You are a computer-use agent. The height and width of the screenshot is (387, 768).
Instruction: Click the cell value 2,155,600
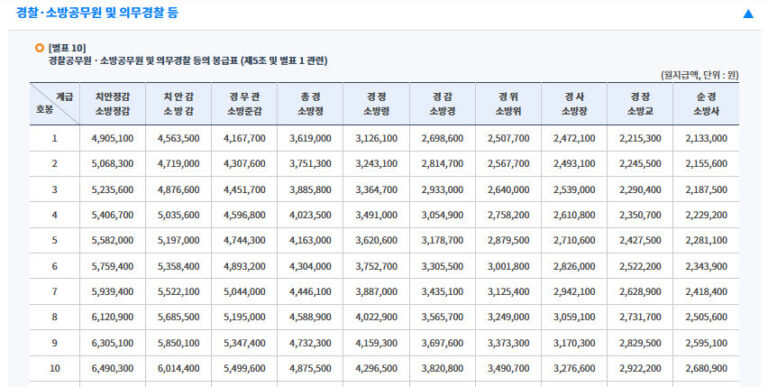click(x=706, y=164)
